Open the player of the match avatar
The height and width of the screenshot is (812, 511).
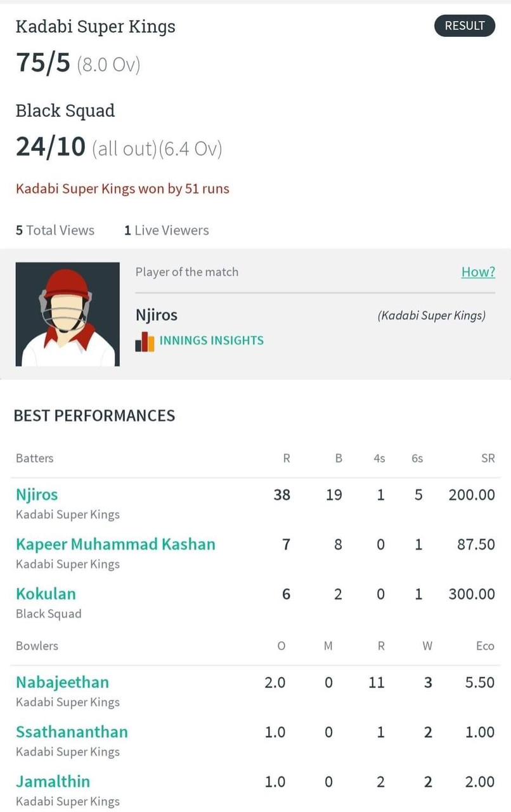tap(68, 314)
